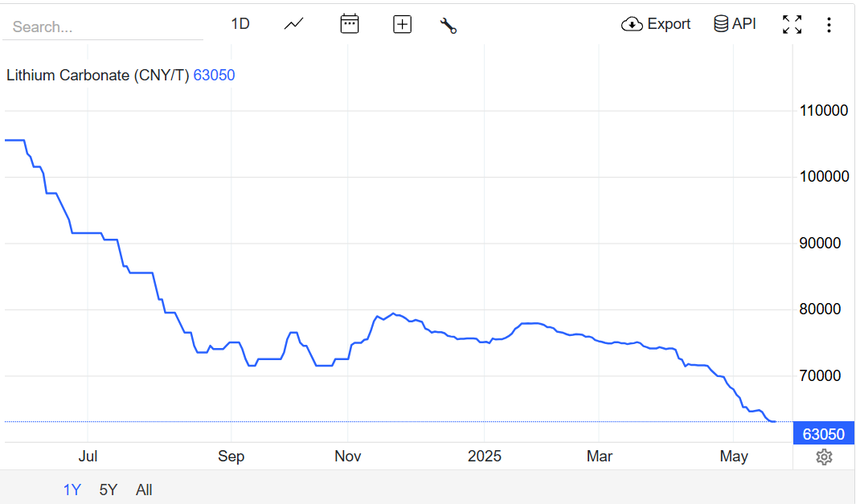The width and height of the screenshot is (856, 504).
Task: Click the cloud Export icon
Action: click(632, 24)
